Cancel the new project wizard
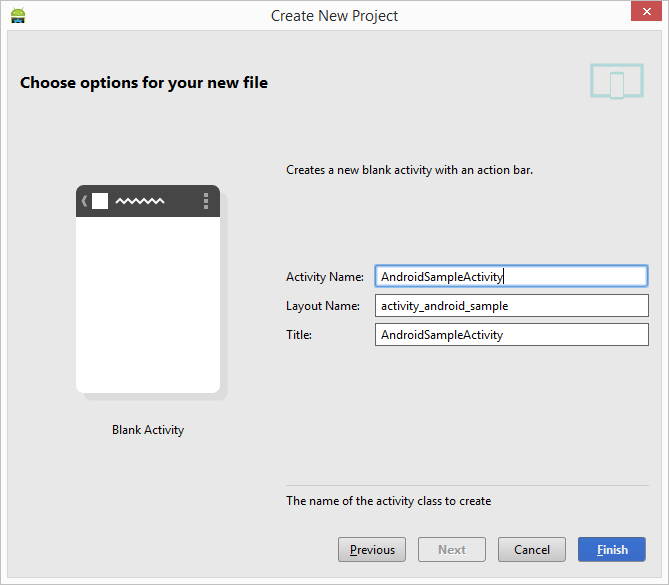669x585 pixels. 532,550
